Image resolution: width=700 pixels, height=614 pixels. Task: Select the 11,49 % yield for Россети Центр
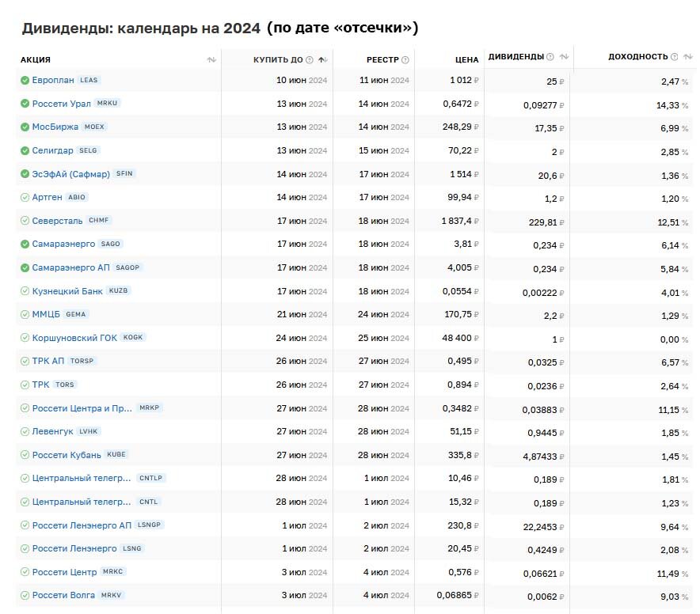(672, 574)
